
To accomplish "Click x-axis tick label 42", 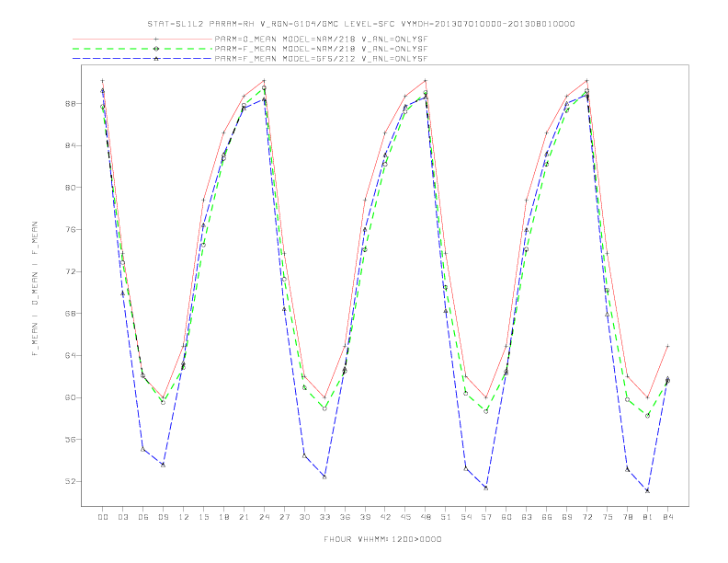I will 385,517.
